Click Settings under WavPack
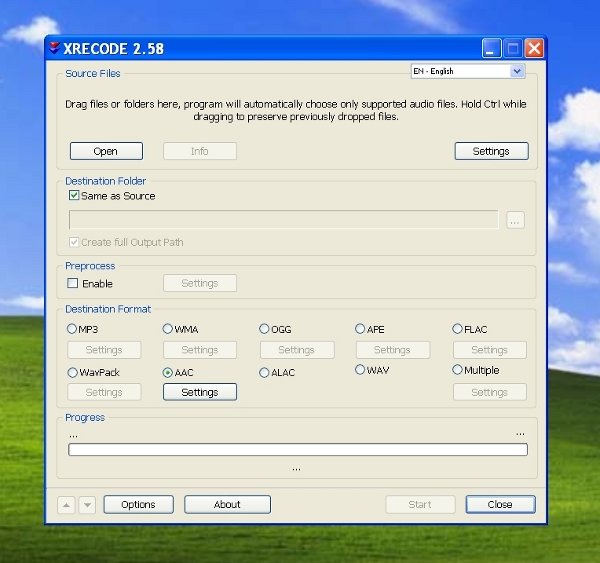The image size is (600, 563). pyautogui.click(x=104, y=392)
